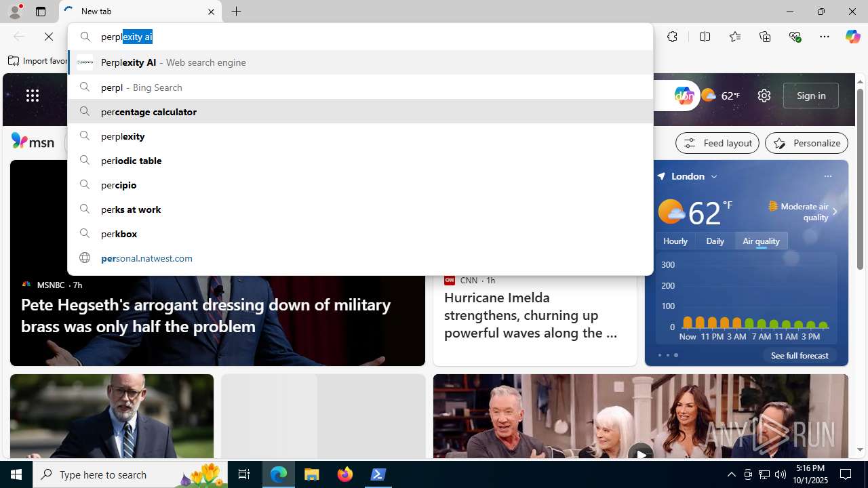This screenshot has height=488, width=868.
Task: Open a new tab with plus button
Action: click(237, 12)
